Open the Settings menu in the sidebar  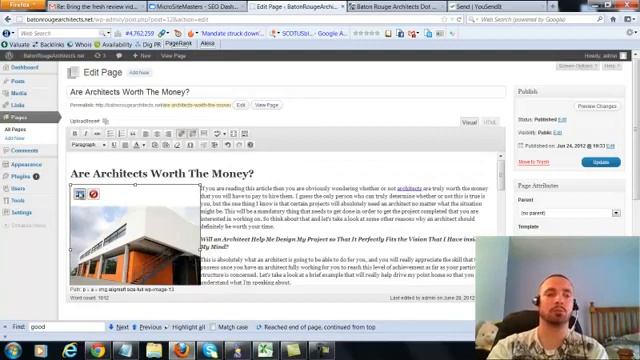tap(21, 213)
